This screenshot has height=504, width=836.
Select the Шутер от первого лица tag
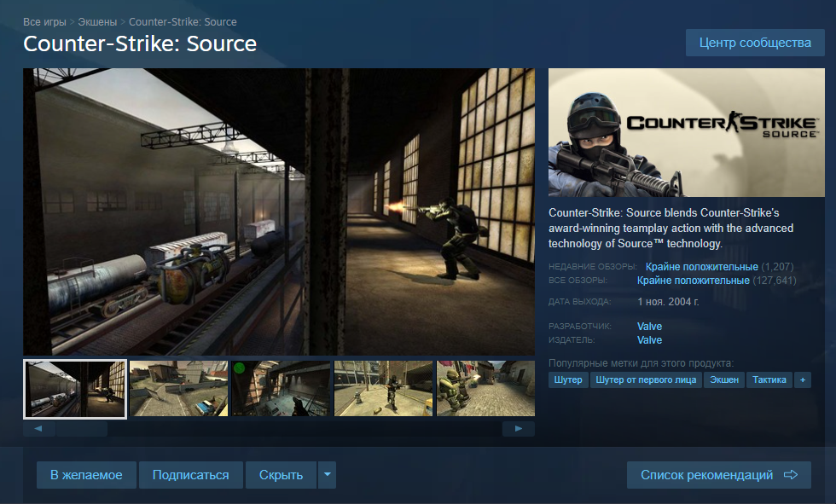click(x=646, y=379)
